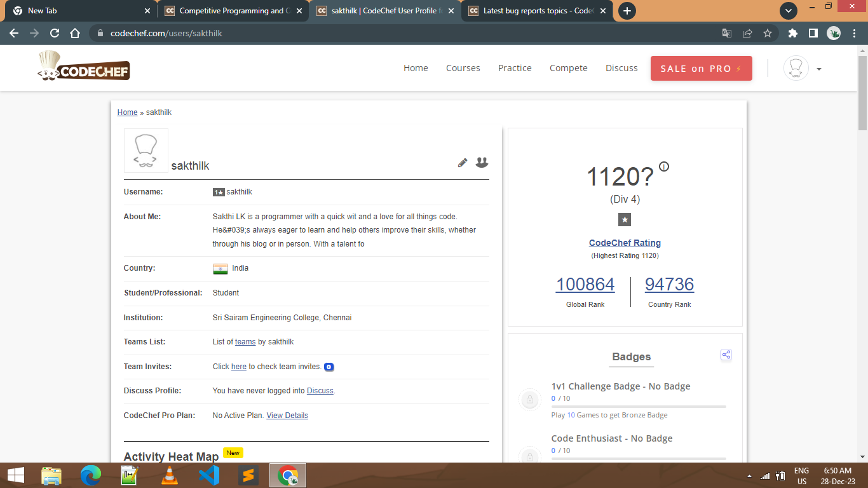Viewport: 868px width, 488px height.
Task: Open the CodeChef Rating link
Action: coord(625,243)
